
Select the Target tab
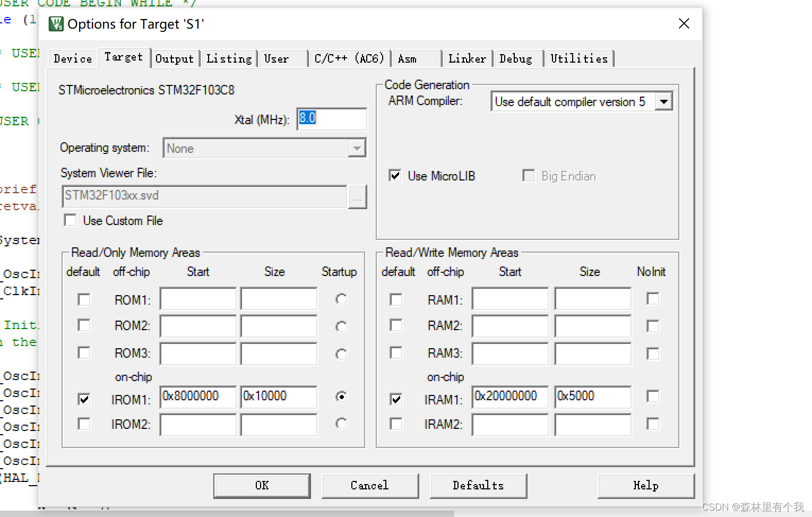pos(124,57)
